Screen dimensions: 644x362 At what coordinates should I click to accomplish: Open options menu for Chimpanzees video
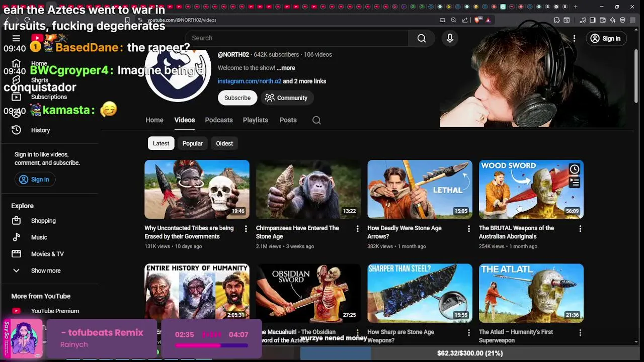point(357,229)
